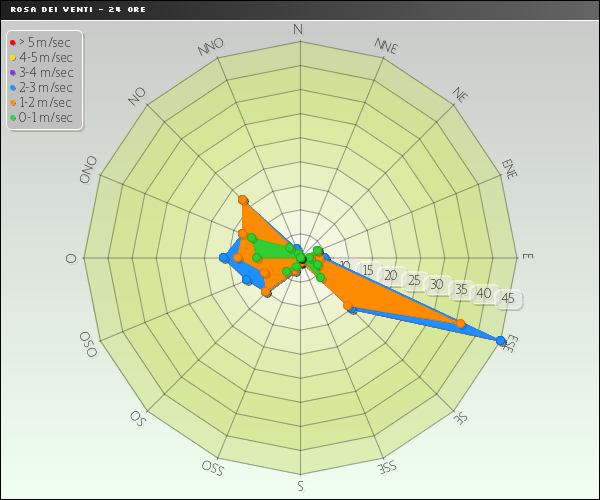This screenshot has height=500, width=600.
Task: Click the SSO direction label
Action: pyautogui.click(x=212, y=467)
